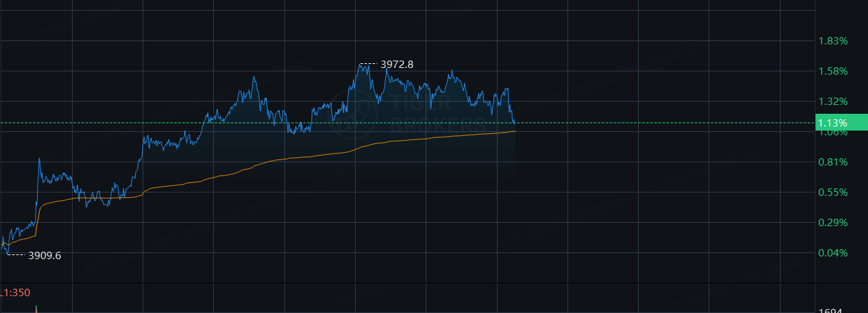Screen dimensions: 868x313
Task: Click the chart's peak point beside 3972.8
Action: point(360,65)
